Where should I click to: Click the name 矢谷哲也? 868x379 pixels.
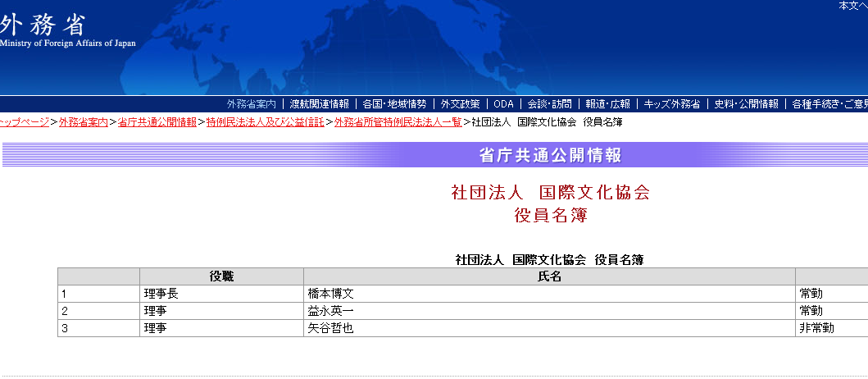[330, 328]
